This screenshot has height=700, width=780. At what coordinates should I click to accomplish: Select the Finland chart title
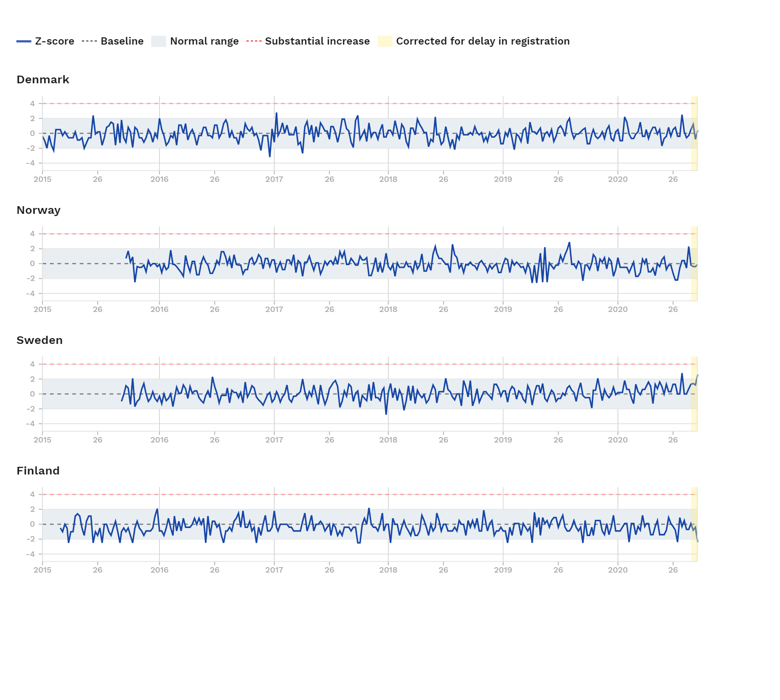38,471
